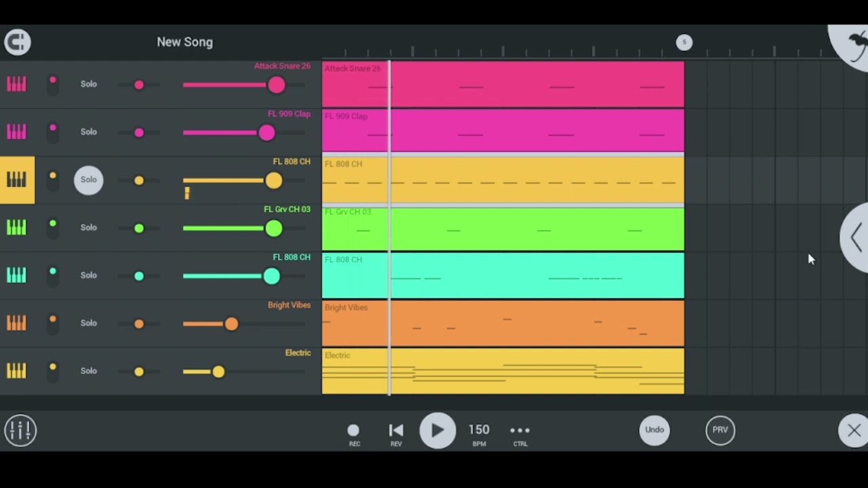Select the yellow Electric clip
The image size is (868, 488).
[x=503, y=371]
